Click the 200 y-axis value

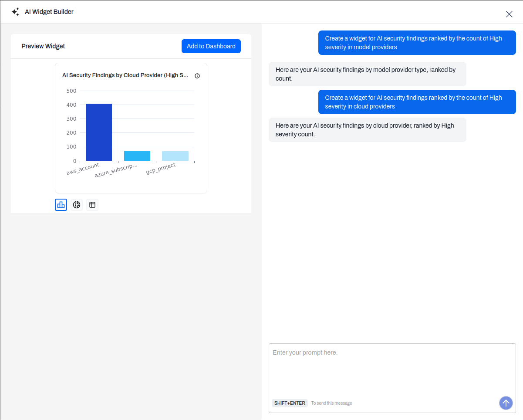click(x=71, y=133)
